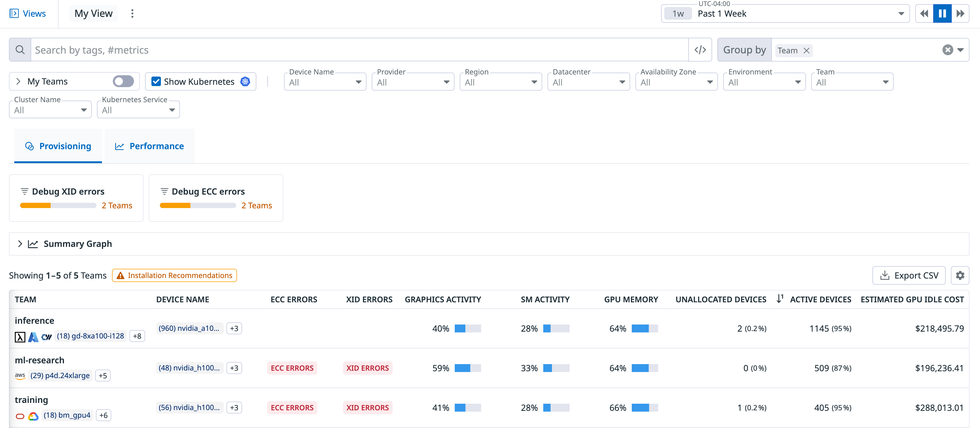Open the tag query code editor icon

(x=700, y=49)
